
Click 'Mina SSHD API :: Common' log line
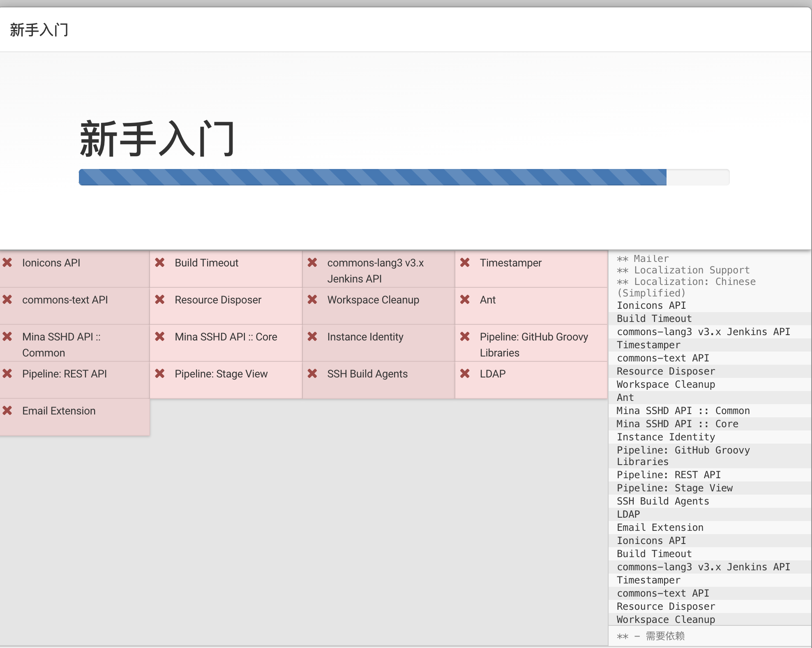click(x=683, y=411)
